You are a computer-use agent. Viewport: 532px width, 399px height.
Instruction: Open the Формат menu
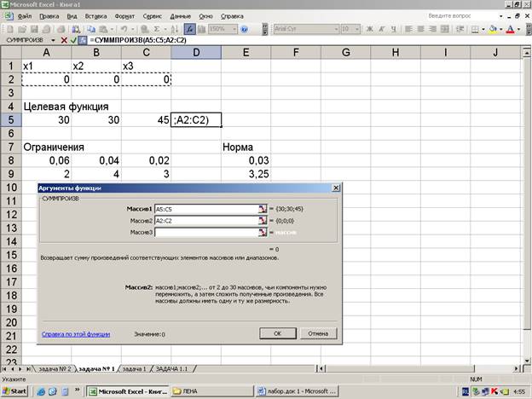[124, 16]
